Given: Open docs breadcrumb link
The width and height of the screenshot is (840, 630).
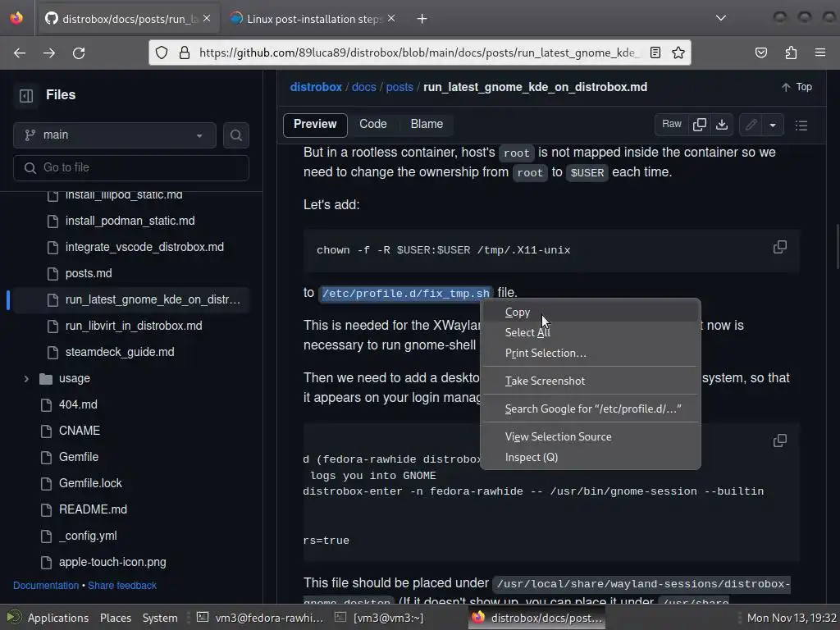Looking at the screenshot, I should [x=363, y=87].
